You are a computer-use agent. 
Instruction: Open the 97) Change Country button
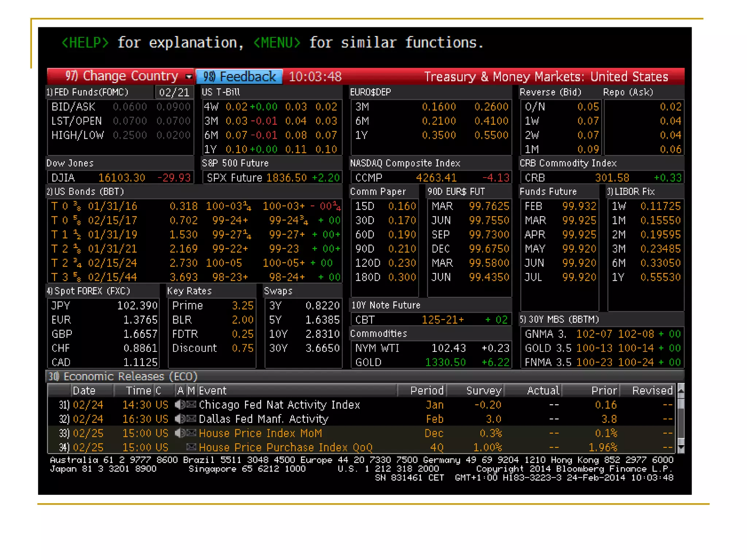click(x=121, y=76)
